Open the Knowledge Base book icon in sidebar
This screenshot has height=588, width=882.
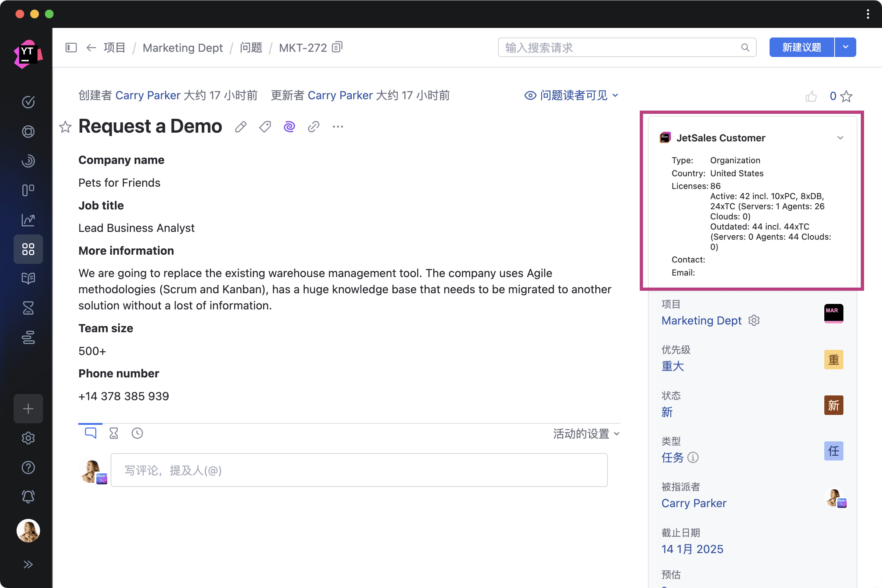[x=28, y=278]
